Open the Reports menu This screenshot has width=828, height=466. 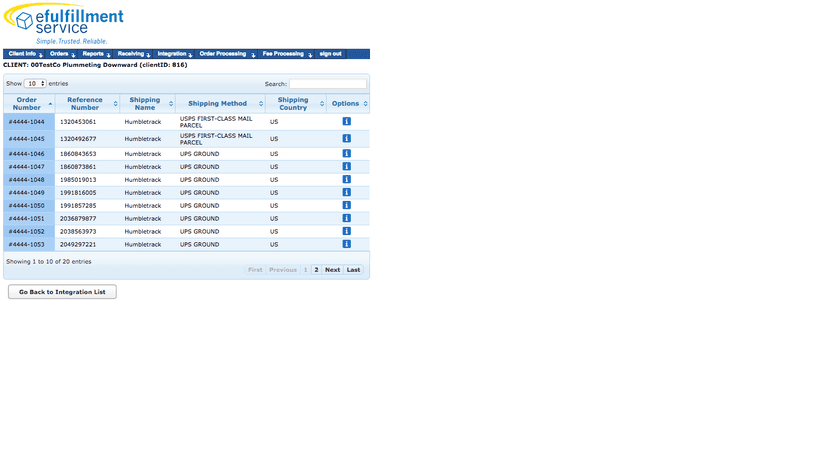[x=96, y=54]
